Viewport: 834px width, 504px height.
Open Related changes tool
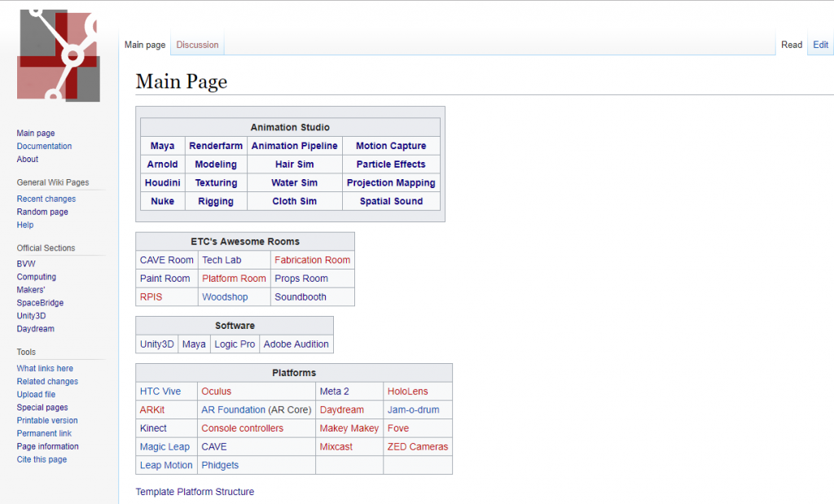47,381
